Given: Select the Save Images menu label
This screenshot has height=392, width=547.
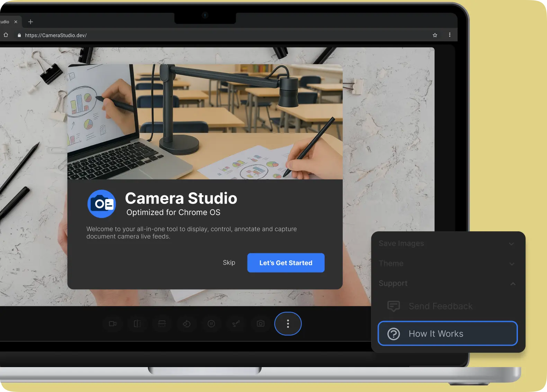Looking at the screenshot, I should pos(401,243).
